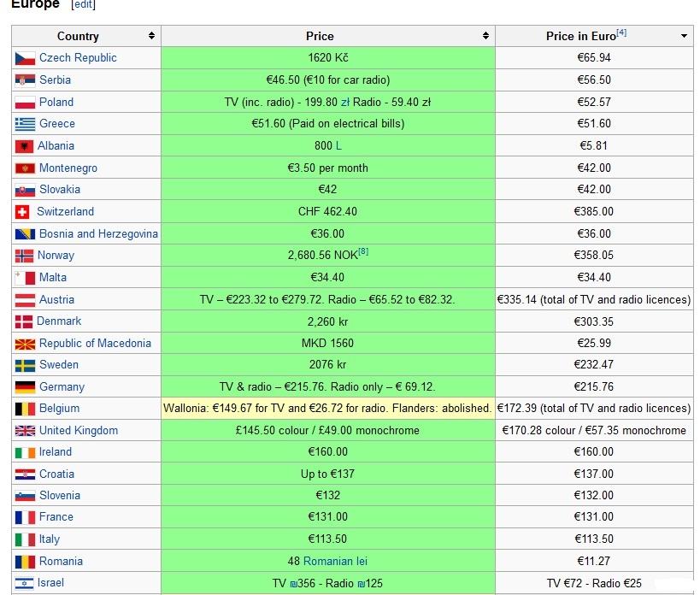Click the Norway flag icon
Image resolution: width=700 pixels, height=595 pixels.
[x=24, y=256]
